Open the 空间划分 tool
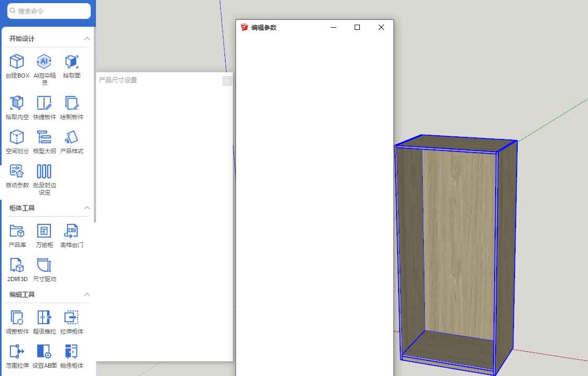 [x=17, y=137]
